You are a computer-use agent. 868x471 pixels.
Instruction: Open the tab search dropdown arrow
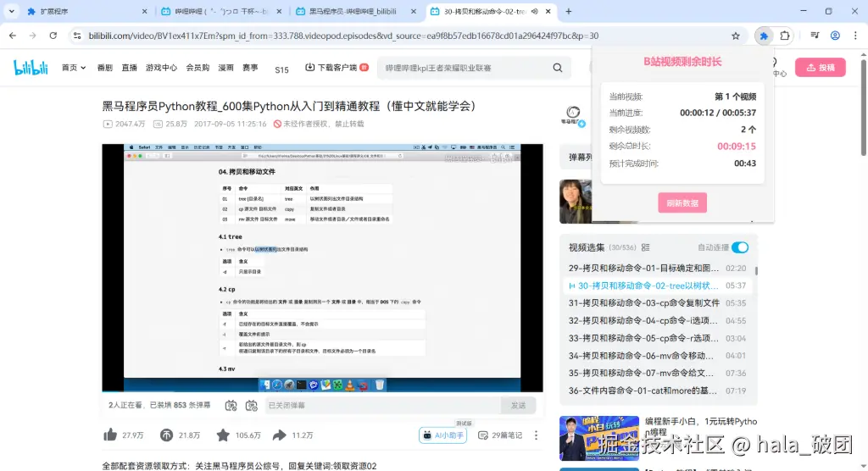(x=11, y=11)
